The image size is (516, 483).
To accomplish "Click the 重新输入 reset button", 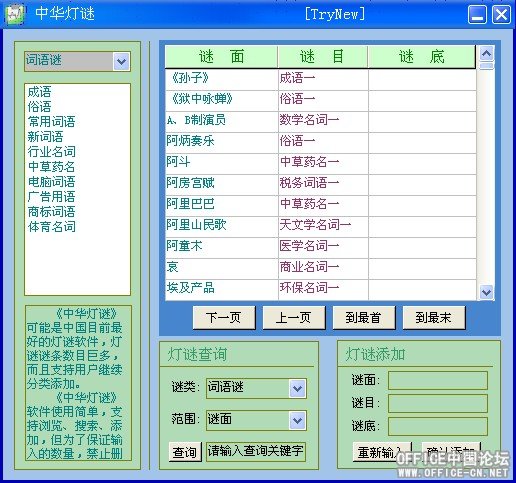I will (382, 452).
